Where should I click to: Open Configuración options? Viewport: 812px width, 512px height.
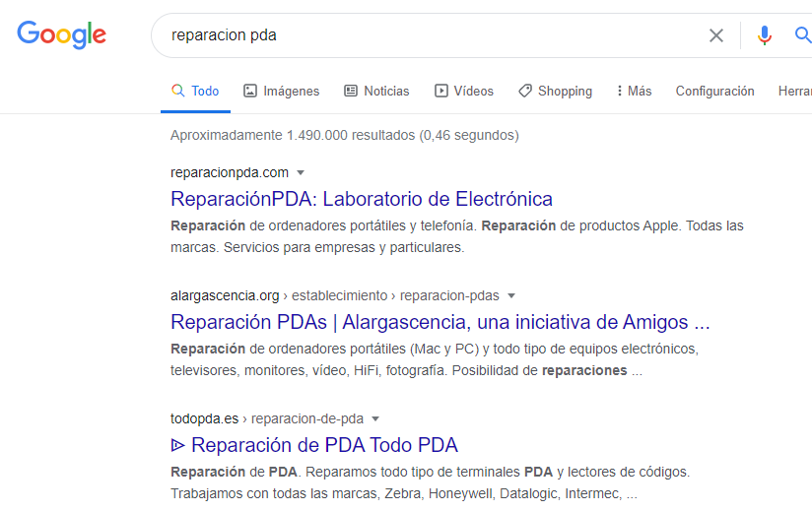pyautogui.click(x=714, y=91)
